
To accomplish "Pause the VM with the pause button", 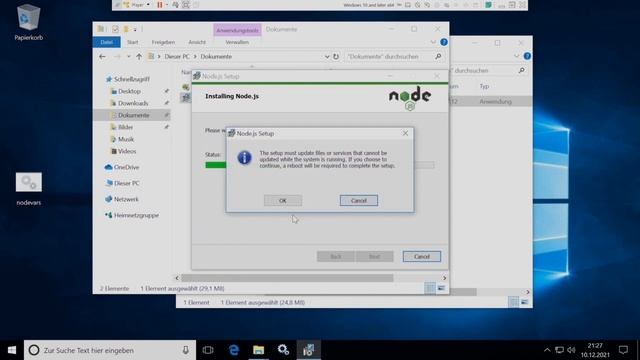I will pos(160,5).
